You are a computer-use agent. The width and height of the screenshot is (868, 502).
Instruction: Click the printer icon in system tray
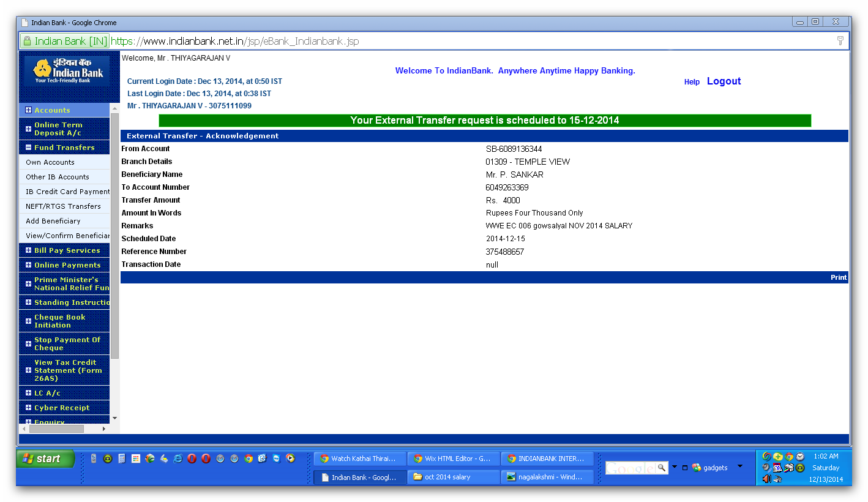789,468
